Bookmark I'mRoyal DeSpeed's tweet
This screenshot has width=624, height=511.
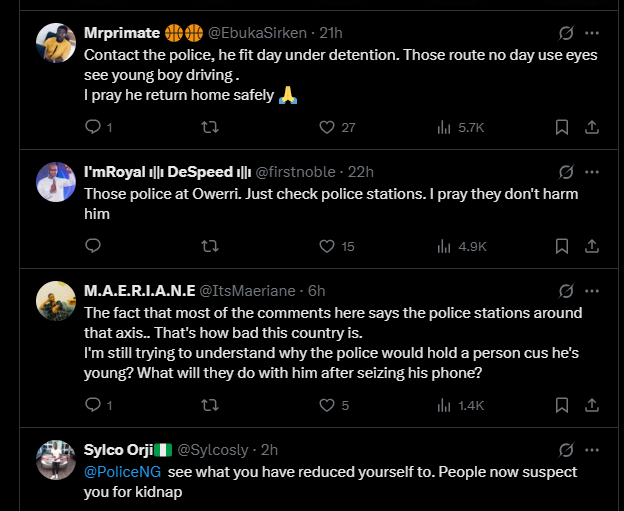coord(562,246)
